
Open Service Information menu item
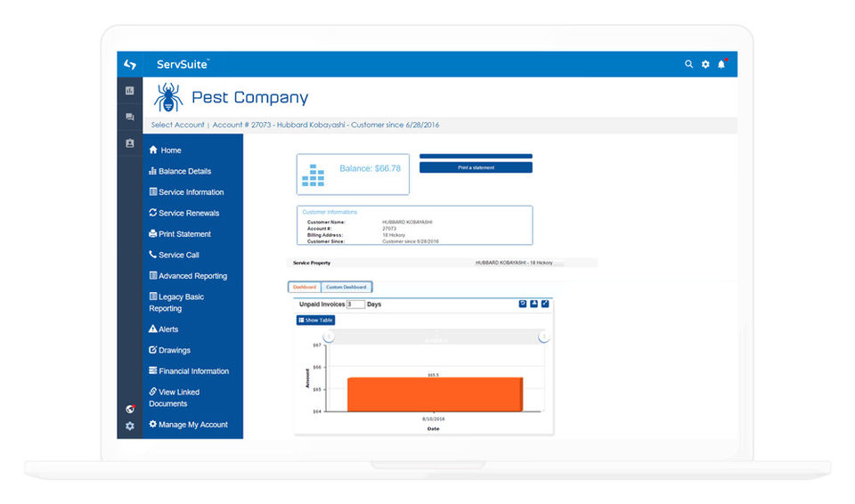[x=186, y=192]
